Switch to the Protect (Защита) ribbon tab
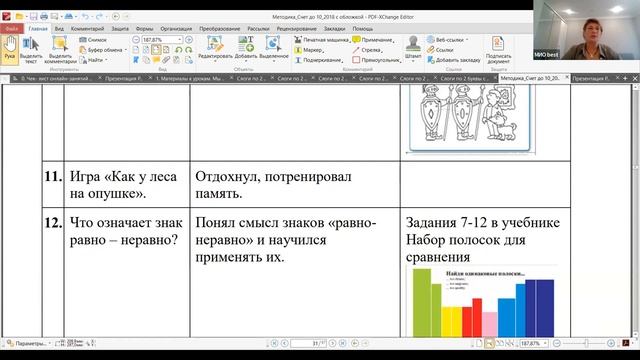The width and height of the screenshot is (640, 360). pos(120,29)
